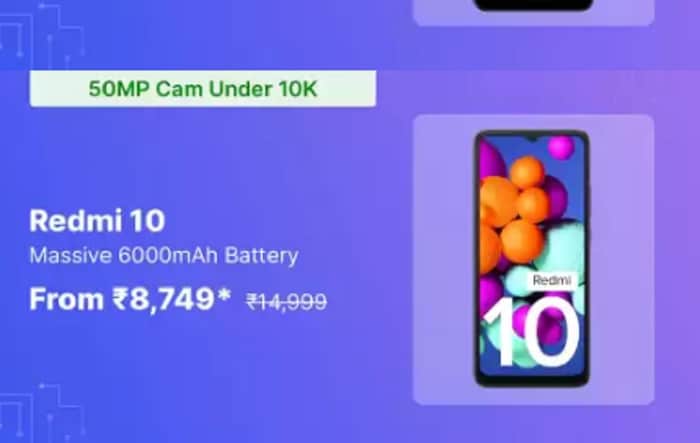
Task: Select the Redmi 10 product title
Action: click(97, 221)
